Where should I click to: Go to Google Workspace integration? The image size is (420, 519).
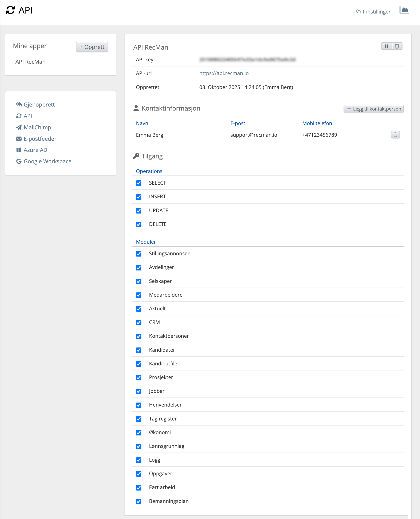[47, 161]
